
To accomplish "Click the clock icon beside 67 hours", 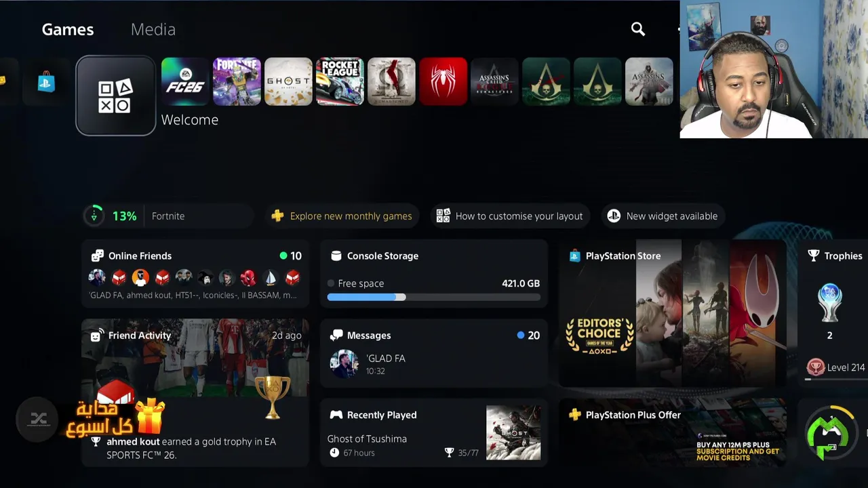I will point(334,453).
